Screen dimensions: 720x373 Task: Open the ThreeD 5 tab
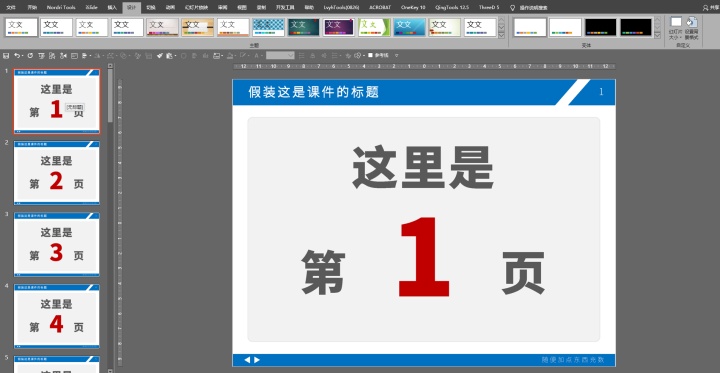489,7
